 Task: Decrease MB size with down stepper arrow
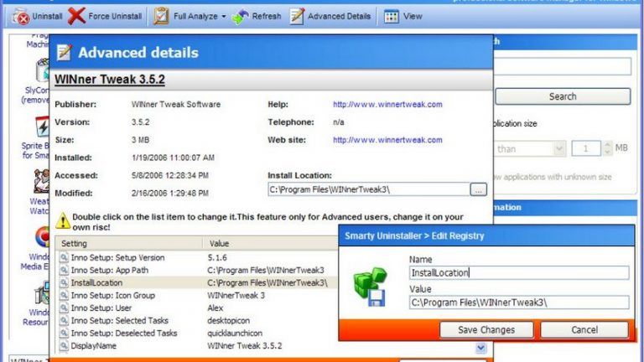click(x=607, y=153)
